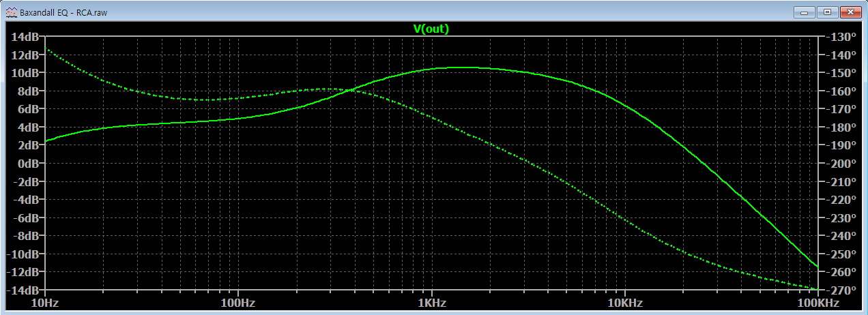Click the V(out) trace label
This screenshot has height=315, width=868.
pos(431,29)
